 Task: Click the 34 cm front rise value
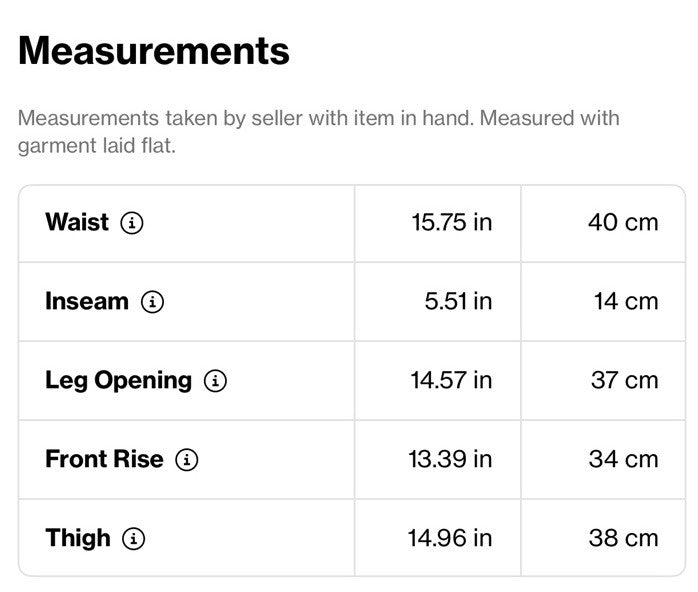coord(623,459)
